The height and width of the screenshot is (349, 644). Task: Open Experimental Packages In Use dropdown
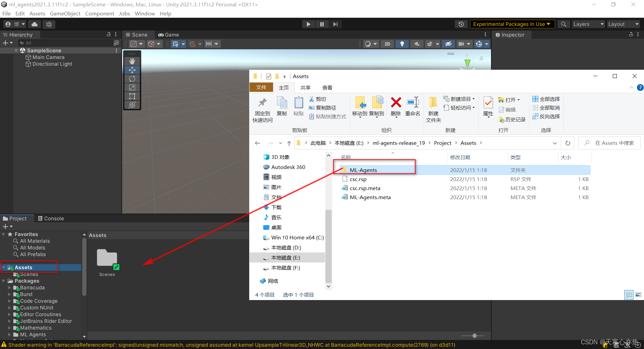[512, 24]
